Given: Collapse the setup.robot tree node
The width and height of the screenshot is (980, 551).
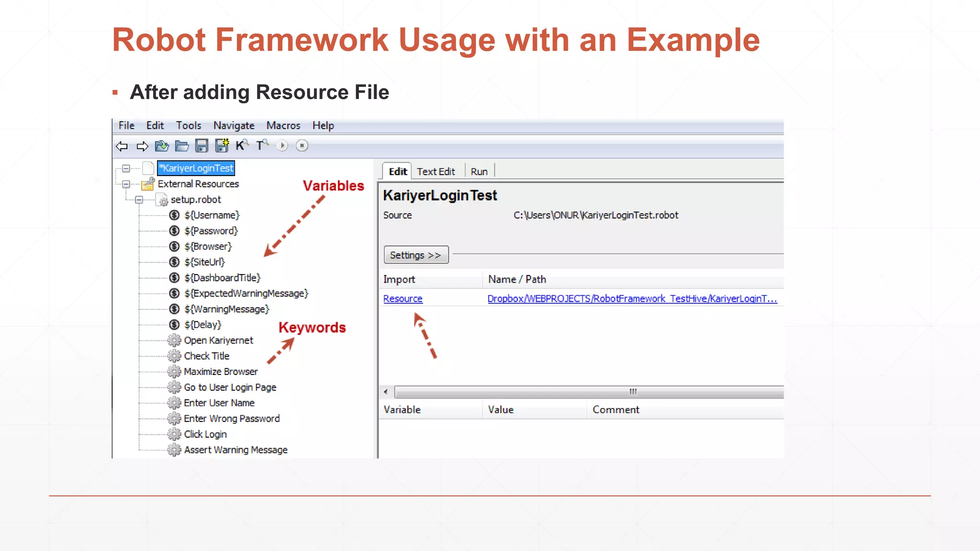Looking at the screenshot, I should tap(139, 200).
